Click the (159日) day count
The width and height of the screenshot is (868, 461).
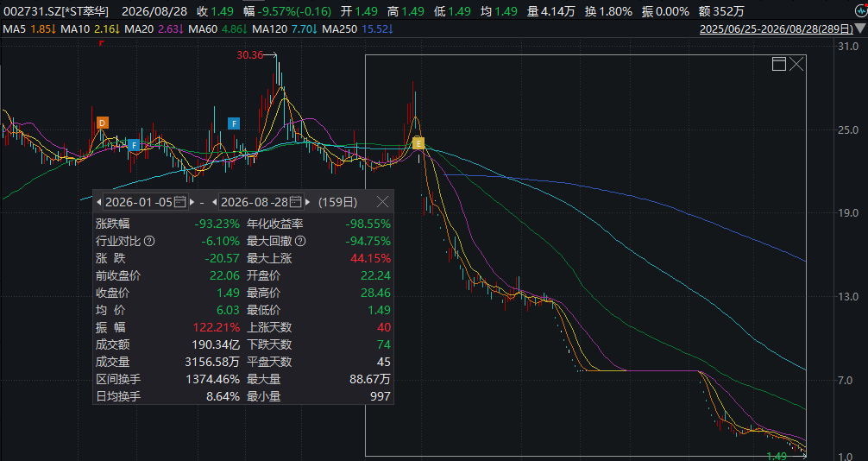coord(337,202)
